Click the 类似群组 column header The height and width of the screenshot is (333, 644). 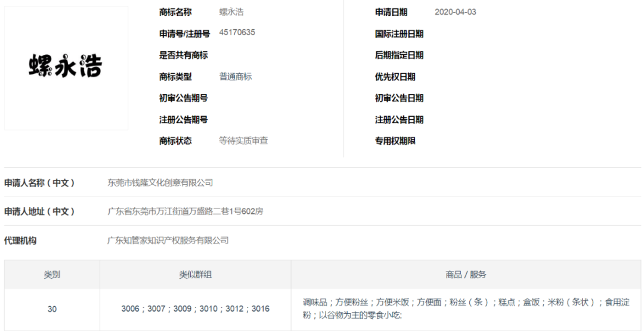(x=196, y=275)
